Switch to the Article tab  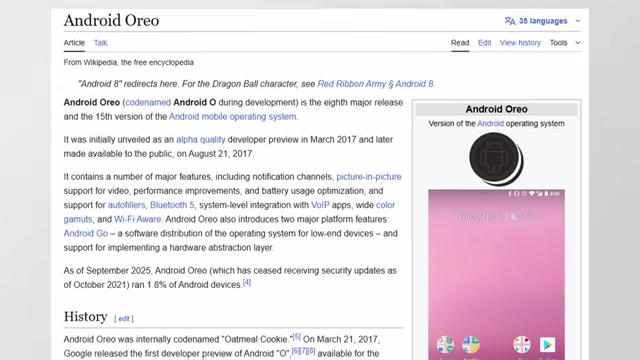(x=74, y=43)
